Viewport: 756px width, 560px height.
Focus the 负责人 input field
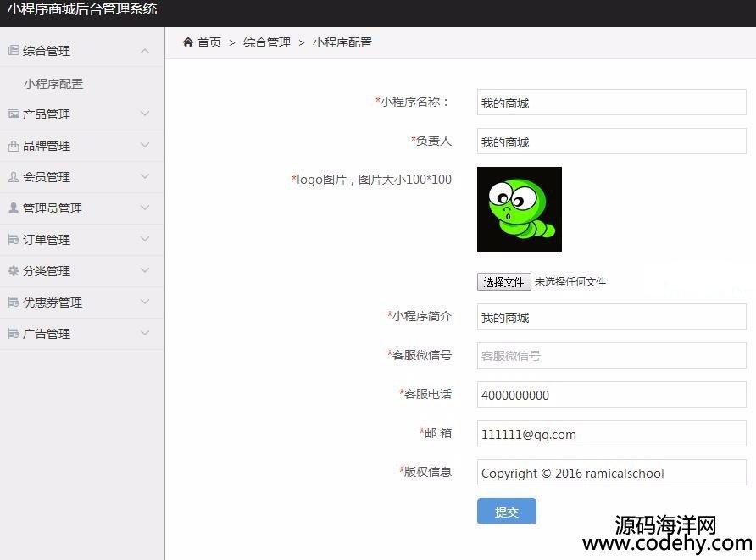(x=611, y=141)
